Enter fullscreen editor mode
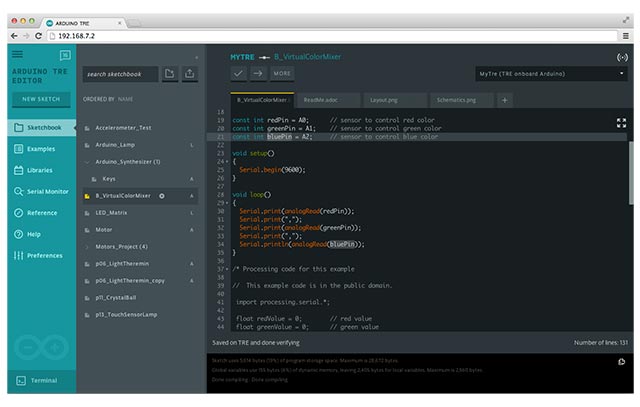This screenshot has height=407, width=640. pos(621,123)
